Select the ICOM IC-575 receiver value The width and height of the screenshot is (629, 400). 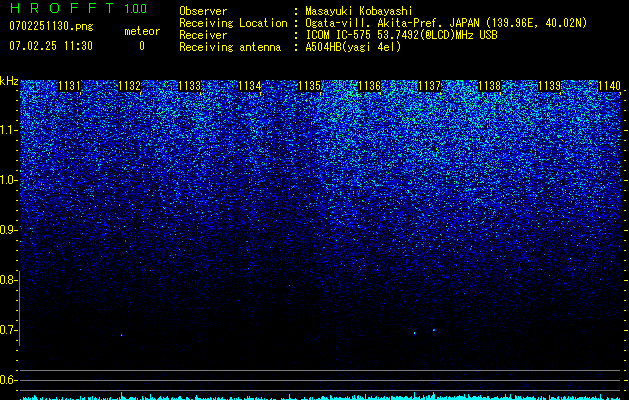[x=401, y=35]
